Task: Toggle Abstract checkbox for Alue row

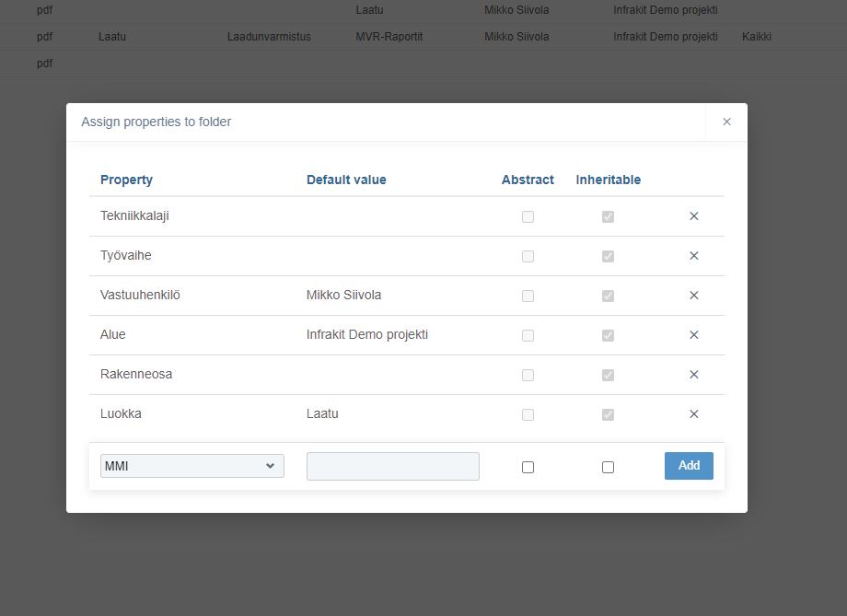Action: (528, 335)
